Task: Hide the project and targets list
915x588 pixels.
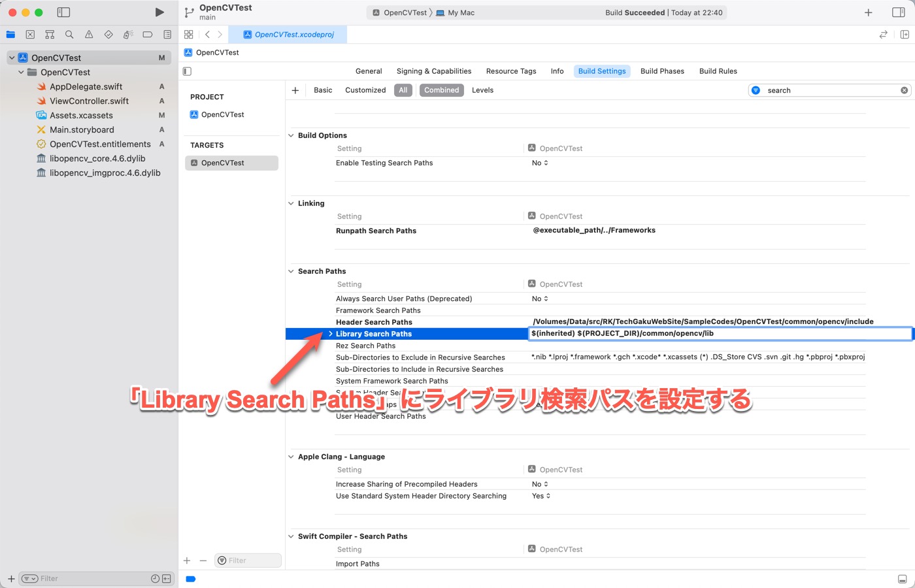Action: tap(188, 71)
